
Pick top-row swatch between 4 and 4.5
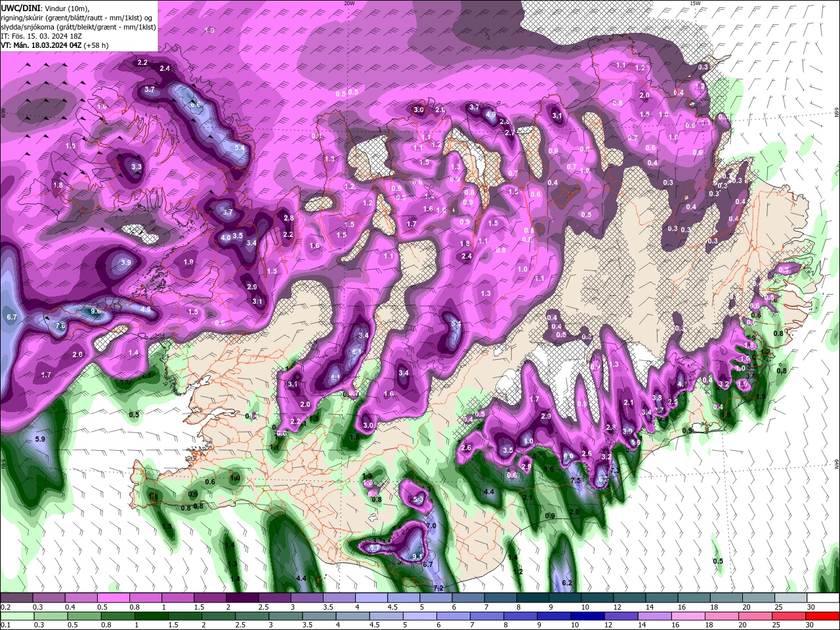pos(370,598)
